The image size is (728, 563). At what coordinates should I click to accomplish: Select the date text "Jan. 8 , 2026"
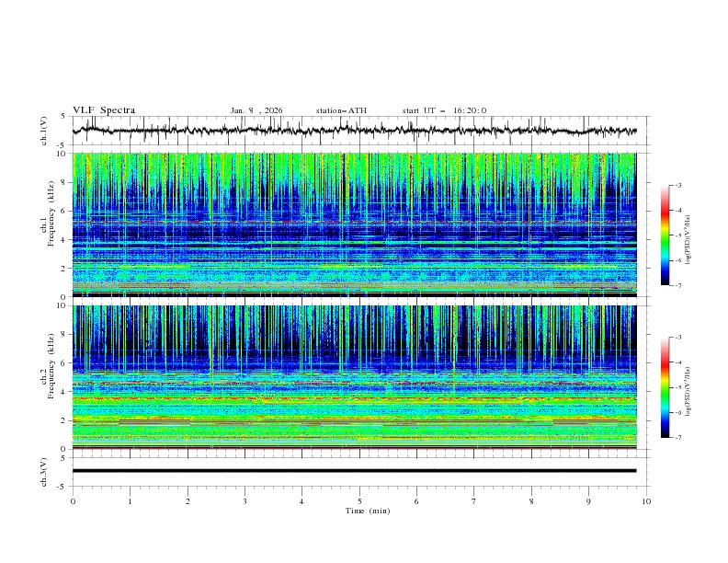(x=256, y=110)
